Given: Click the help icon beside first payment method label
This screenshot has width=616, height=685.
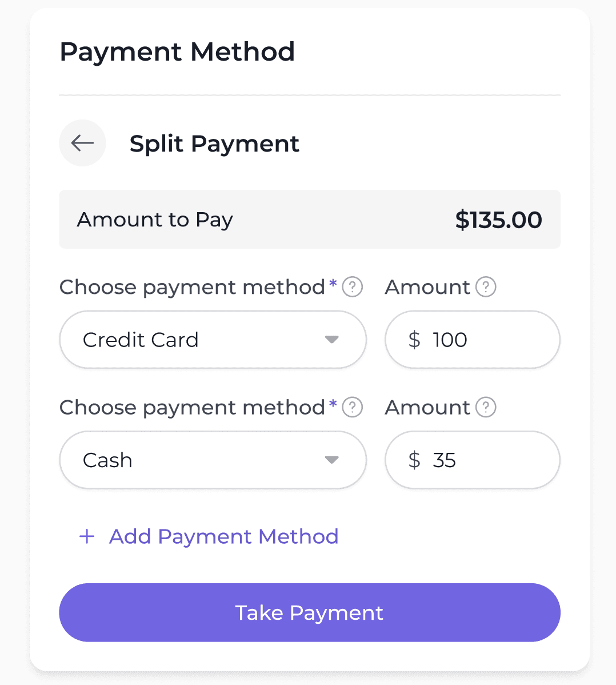Looking at the screenshot, I should point(353,287).
